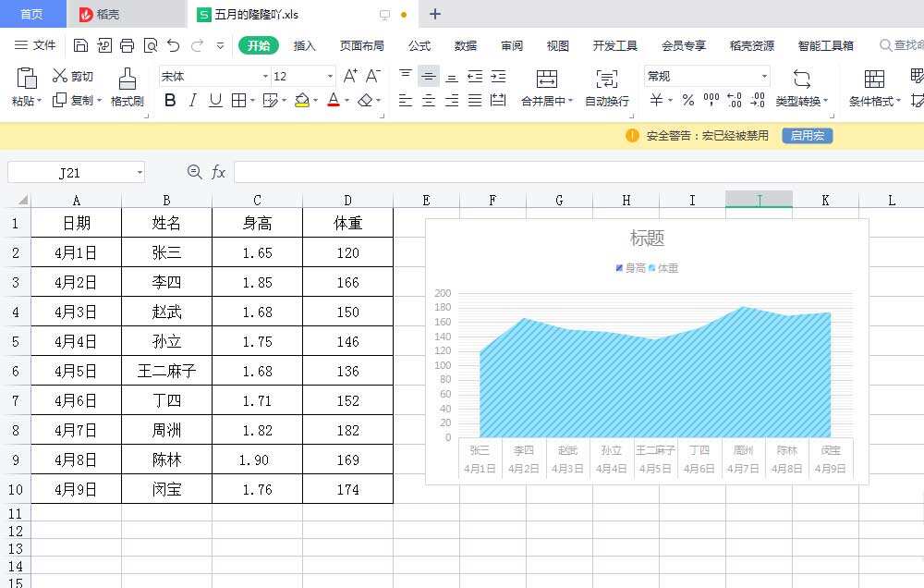Toggle middle vertical alignment
The width and height of the screenshot is (924, 588).
[429, 76]
